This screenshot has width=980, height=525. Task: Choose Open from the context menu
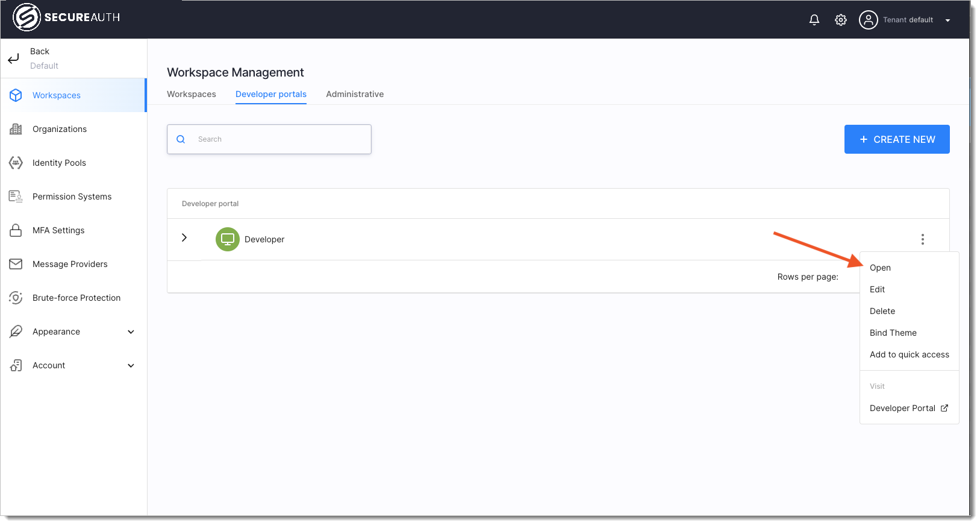click(909, 268)
